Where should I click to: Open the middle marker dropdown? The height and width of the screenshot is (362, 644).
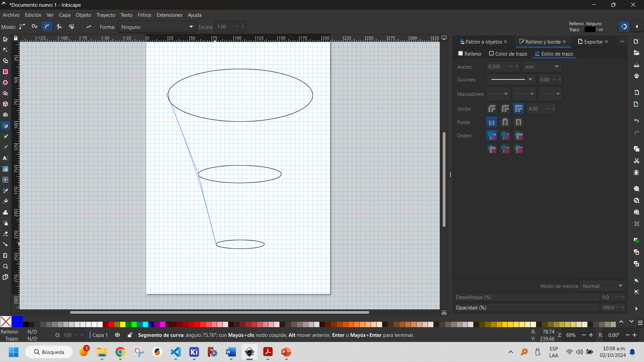[524, 94]
